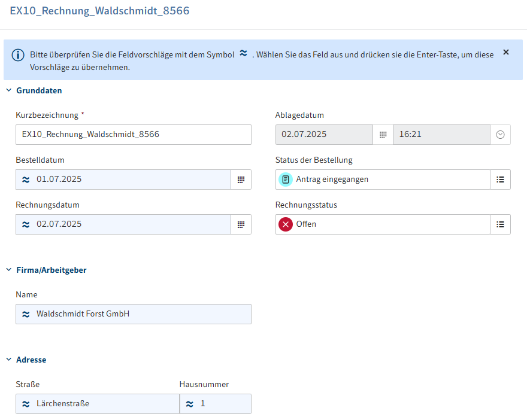Open Status der Bestellung list dropdown

click(x=500, y=179)
